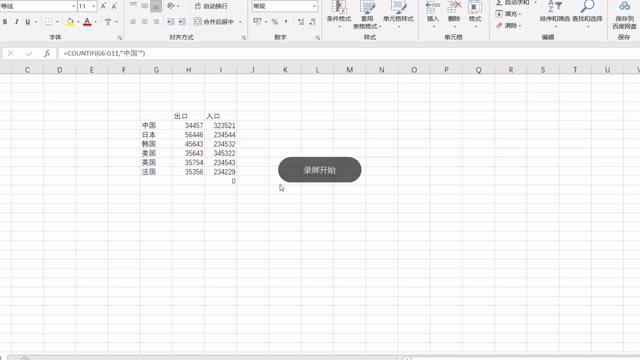Viewport: 640px width, 360px height.
Task: Select middle vertical alignment
Action: pos(144,6)
